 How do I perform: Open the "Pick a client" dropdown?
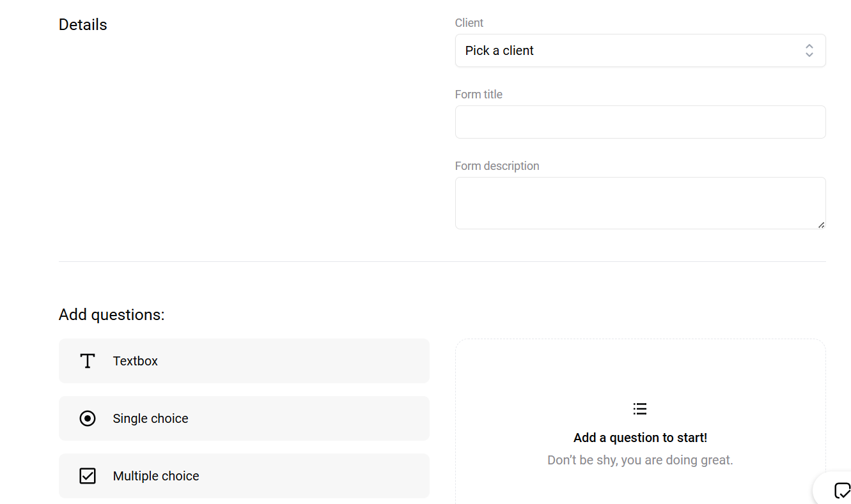640,50
